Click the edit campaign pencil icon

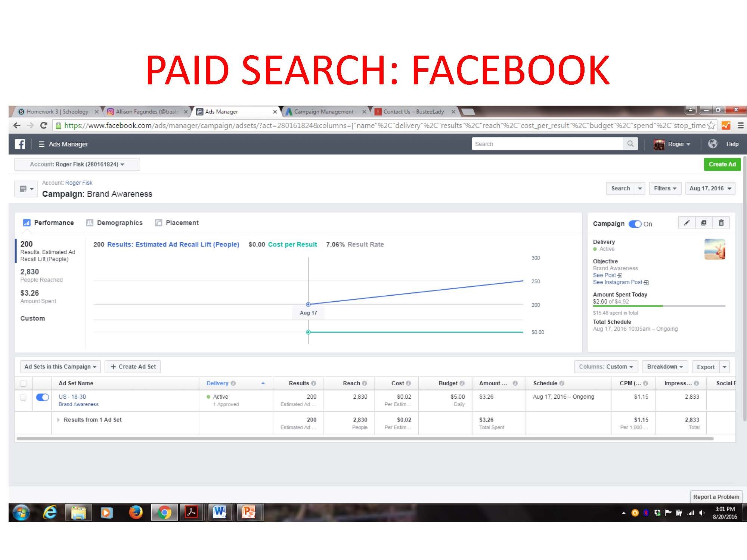[686, 223]
